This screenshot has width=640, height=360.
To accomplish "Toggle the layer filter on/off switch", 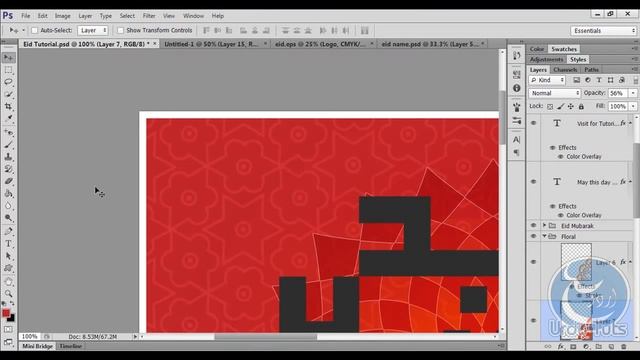I will [x=636, y=80].
